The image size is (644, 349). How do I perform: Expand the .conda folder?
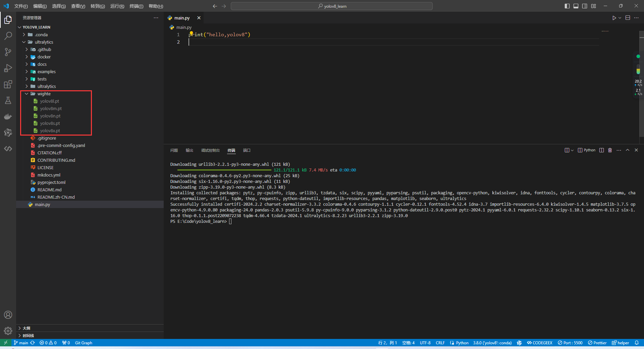pyautogui.click(x=90, y=35)
